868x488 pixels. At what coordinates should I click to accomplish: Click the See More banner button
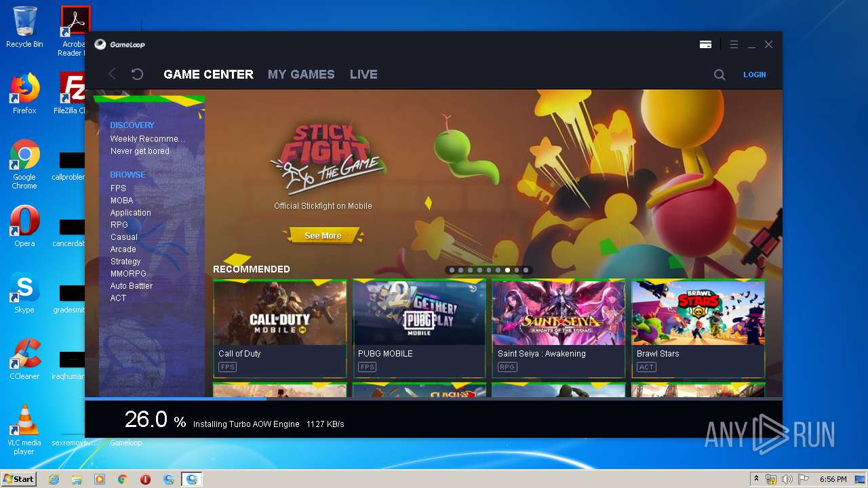click(323, 236)
